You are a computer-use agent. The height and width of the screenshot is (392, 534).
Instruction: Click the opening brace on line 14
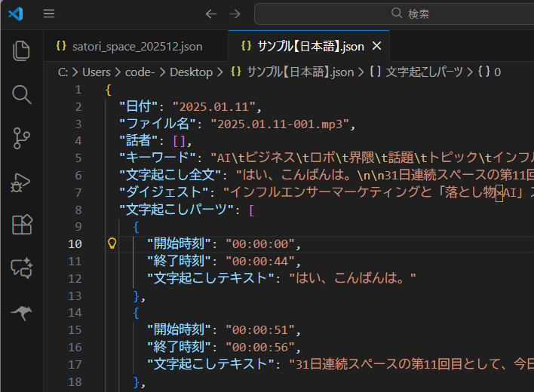136,313
